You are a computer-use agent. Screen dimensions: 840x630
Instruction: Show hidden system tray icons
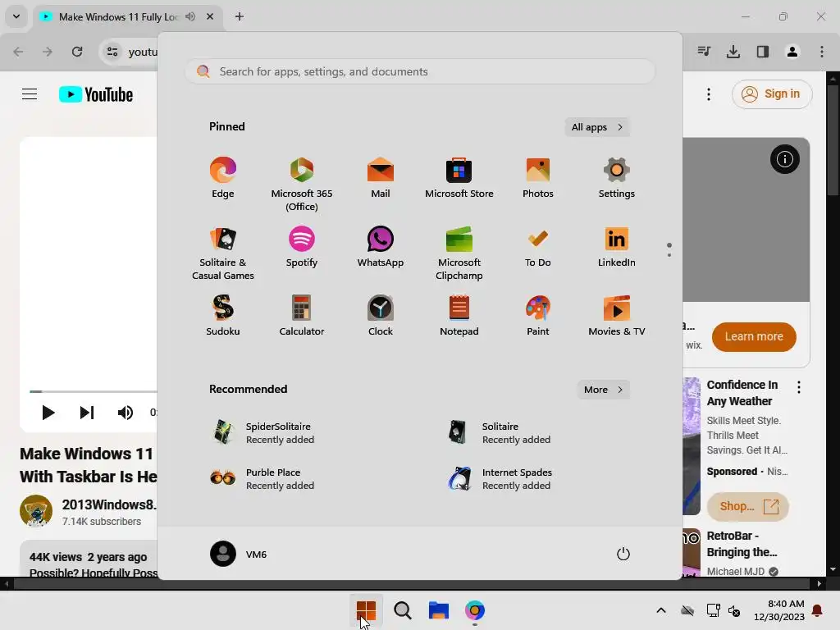(661, 610)
